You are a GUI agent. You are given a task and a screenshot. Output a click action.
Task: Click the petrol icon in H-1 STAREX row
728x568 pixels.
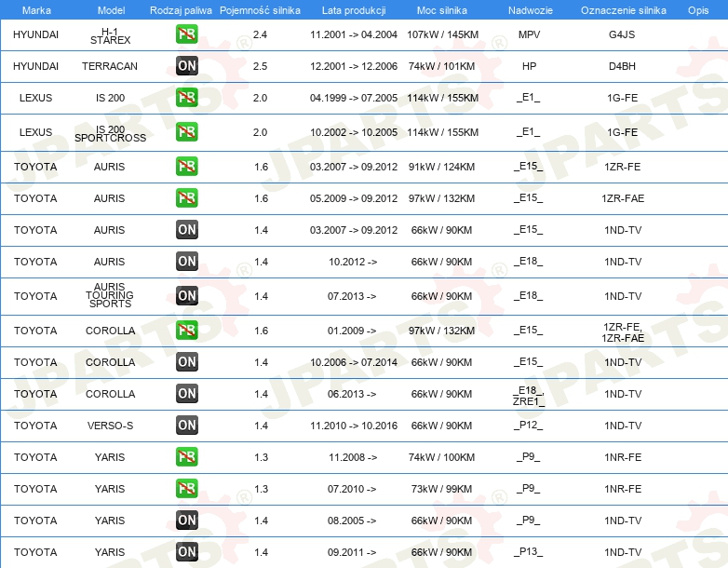pos(186,34)
